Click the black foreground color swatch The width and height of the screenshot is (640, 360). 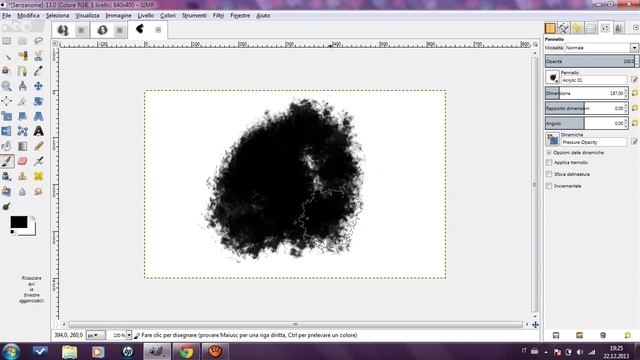tap(18, 222)
